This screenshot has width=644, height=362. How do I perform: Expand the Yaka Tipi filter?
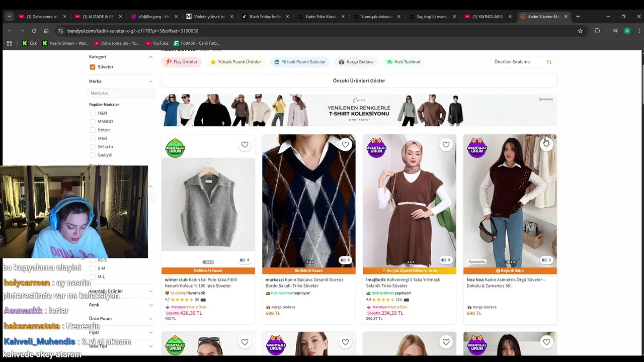pos(150,346)
